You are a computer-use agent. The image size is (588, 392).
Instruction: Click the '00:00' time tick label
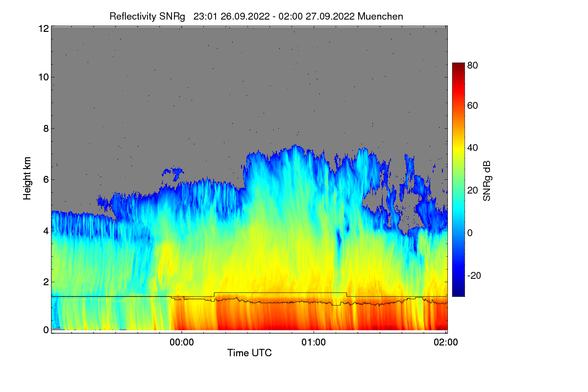[x=182, y=343]
